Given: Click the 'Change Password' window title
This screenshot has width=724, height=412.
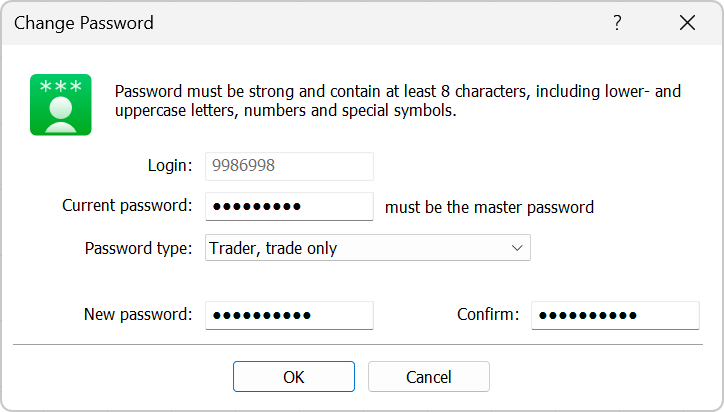Looking at the screenshot, I should coord(84,23).
